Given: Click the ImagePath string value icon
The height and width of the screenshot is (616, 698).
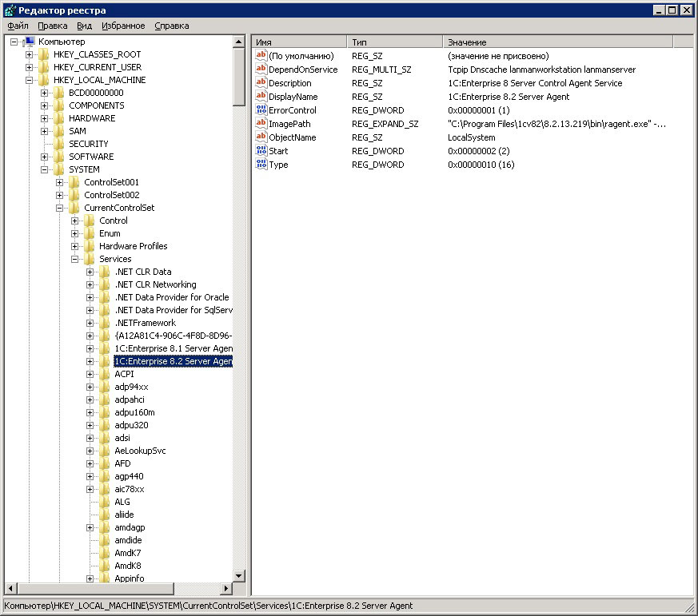Looking at the screenshot, I should (261, 124).
